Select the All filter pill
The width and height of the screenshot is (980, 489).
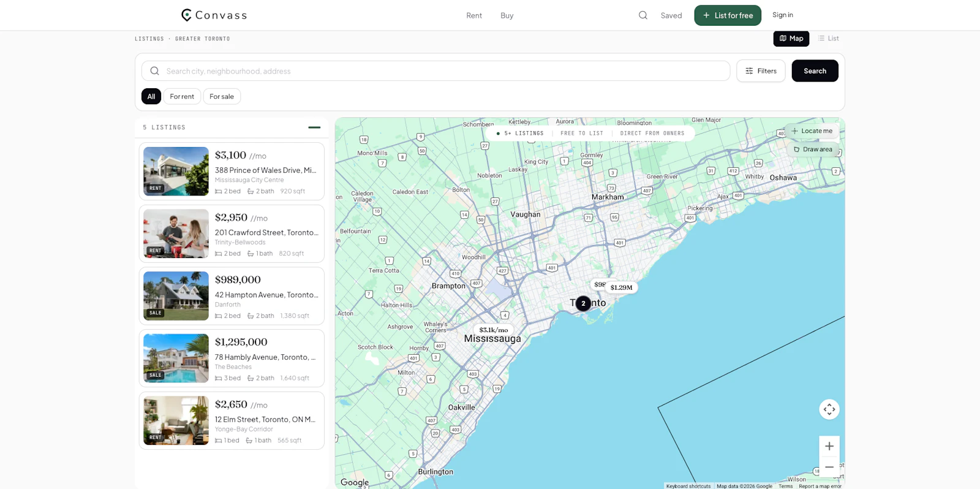click(151, 96)
